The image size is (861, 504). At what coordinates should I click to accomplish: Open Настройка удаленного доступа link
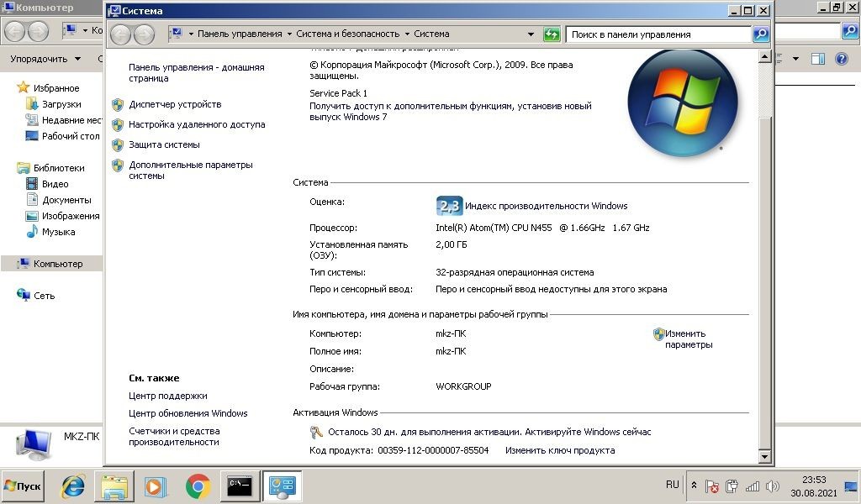click(x=197, y=124)
